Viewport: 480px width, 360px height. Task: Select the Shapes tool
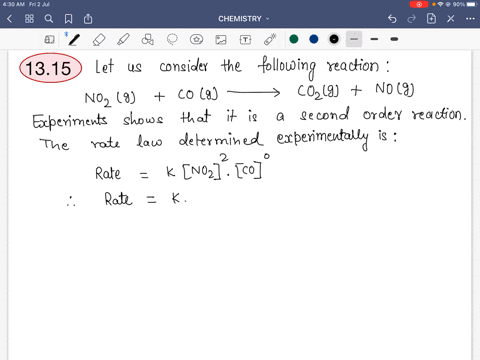pos(148,39)
